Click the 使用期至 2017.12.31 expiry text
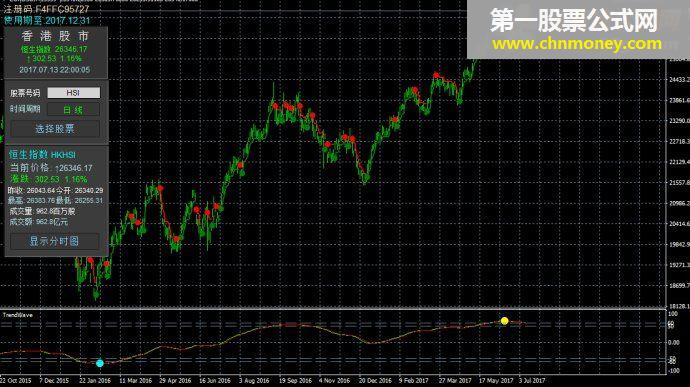Screen dimensions: 690x387 [47, 20]
